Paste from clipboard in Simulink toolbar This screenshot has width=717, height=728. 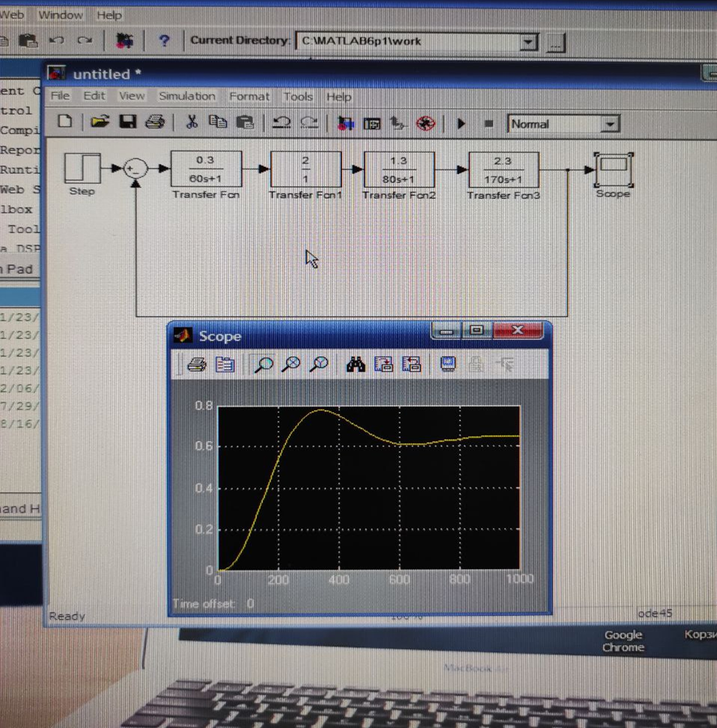pos(245,123)
